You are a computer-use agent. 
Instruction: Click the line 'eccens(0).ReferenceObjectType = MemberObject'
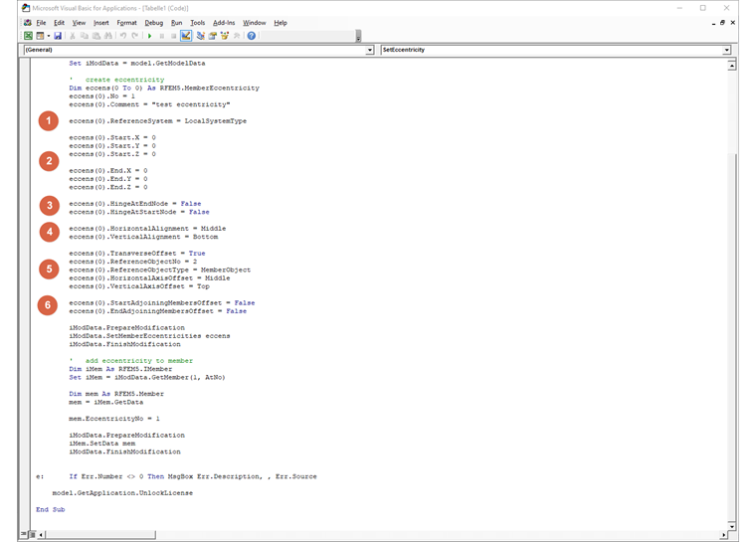click(x=159, y=270)
